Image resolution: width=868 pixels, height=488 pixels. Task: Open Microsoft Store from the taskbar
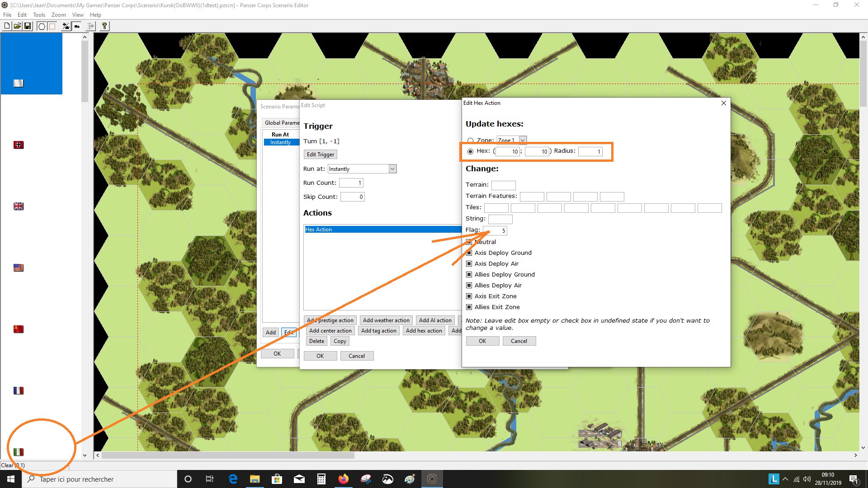pos(277,479)
